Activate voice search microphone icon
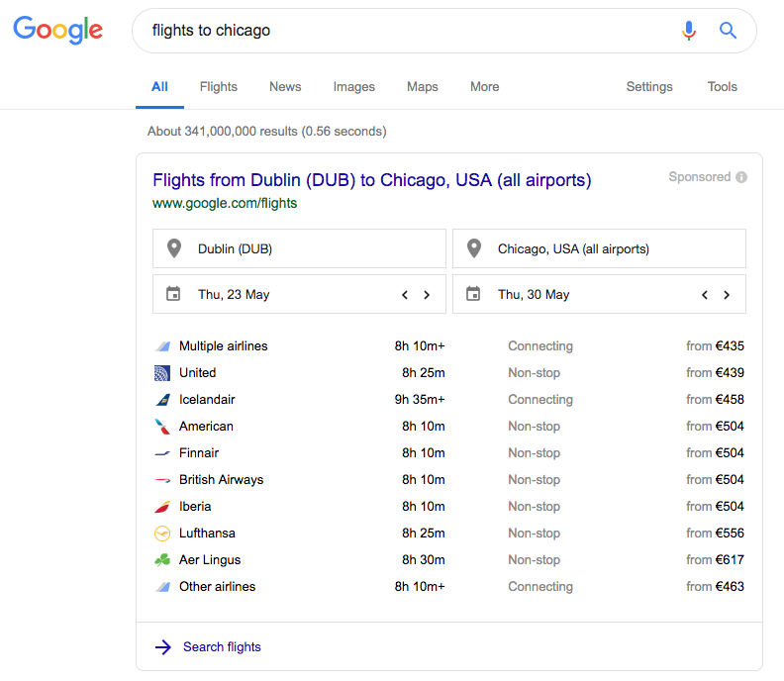The width and height of the screenshot is (784, 681). click(x=689, y=31)
